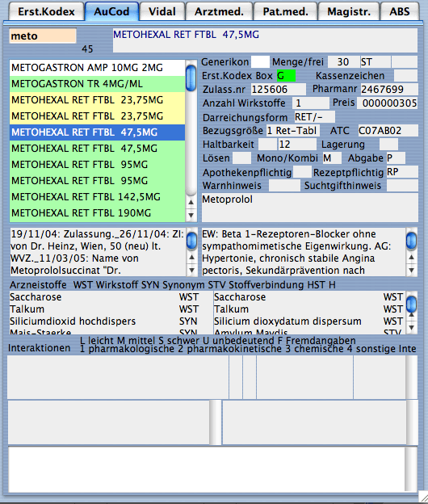Select the Arztmed. tab
Viewport: 428px width, 504px height.
tap(219, 11)
